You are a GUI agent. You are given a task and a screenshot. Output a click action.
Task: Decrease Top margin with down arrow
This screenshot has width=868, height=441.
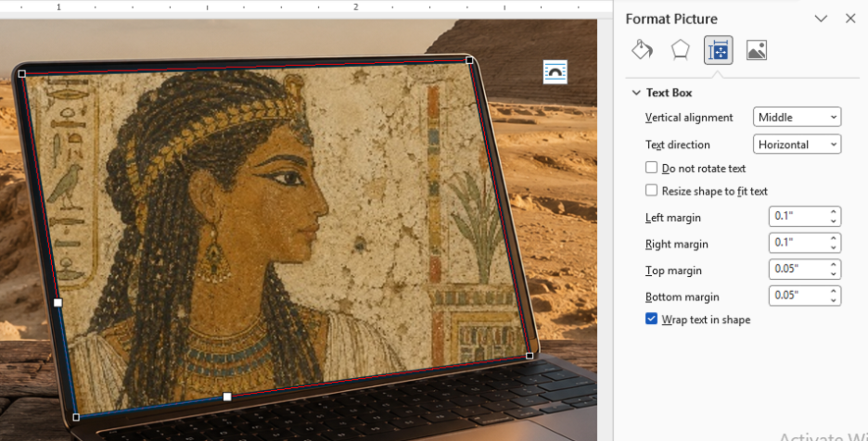pos(834,274)
